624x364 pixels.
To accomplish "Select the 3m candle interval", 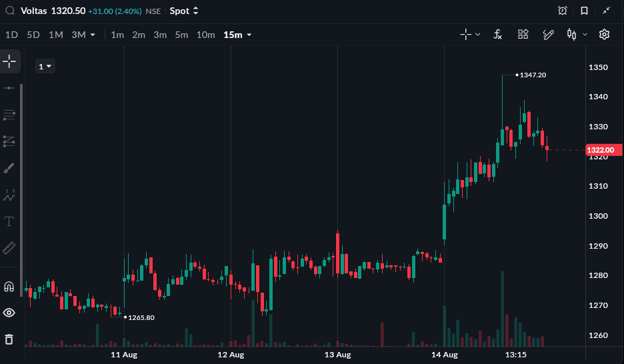I will [x=160, y=35].
